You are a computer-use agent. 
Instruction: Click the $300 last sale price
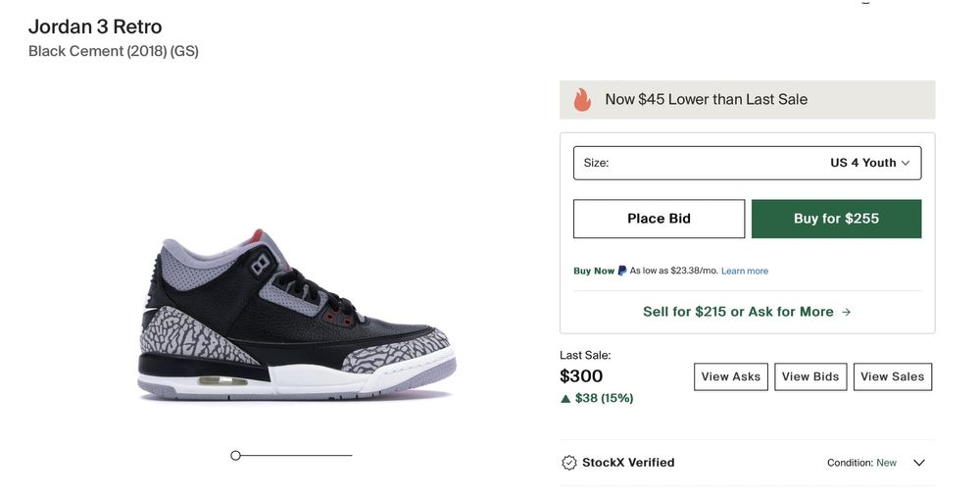coord(581,376)
